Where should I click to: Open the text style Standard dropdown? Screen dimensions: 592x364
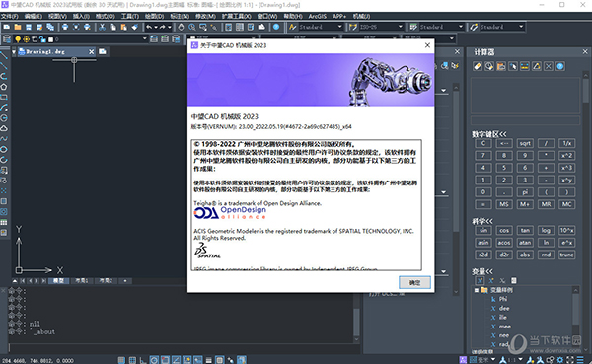(x=339, y=27)
